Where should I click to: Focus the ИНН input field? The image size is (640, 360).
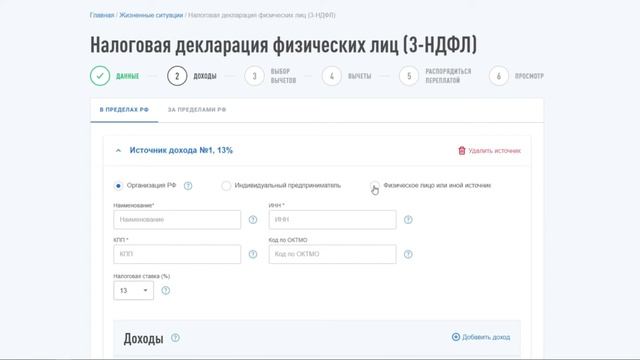332,220
